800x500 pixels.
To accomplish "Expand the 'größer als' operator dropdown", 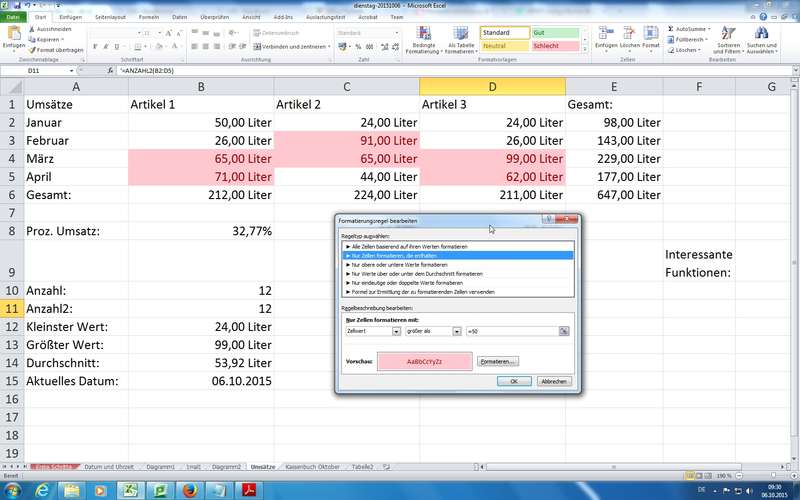I will click(x=456, y=331).
